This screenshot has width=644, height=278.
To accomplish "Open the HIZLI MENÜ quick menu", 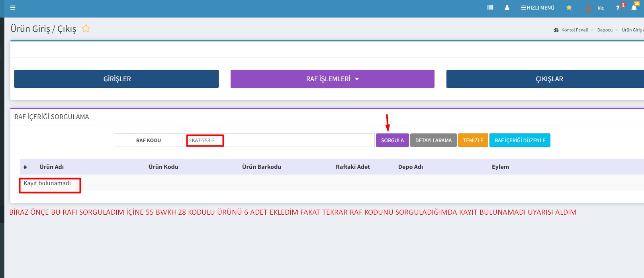I will (x=537, y=8).
